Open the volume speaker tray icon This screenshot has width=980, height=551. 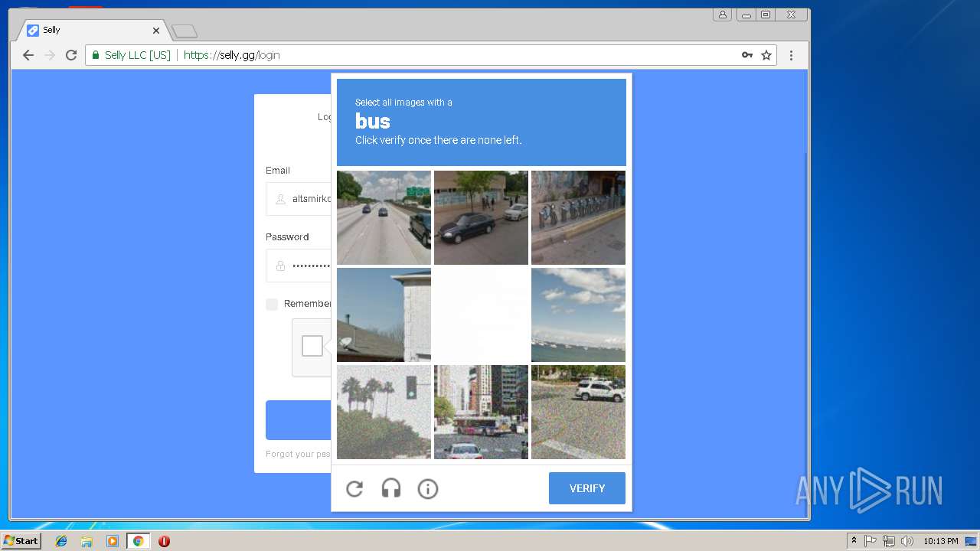point(907,541)
